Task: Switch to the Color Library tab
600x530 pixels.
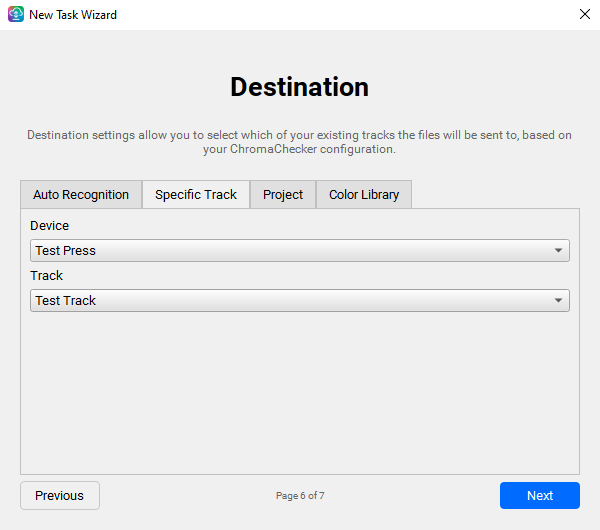Action: [364, 194]
